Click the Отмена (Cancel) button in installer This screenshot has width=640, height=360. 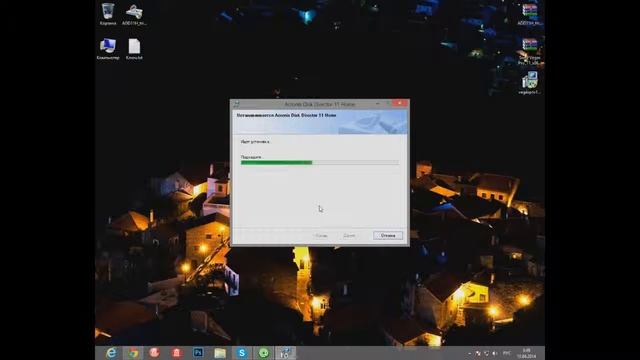coord(387,236)
